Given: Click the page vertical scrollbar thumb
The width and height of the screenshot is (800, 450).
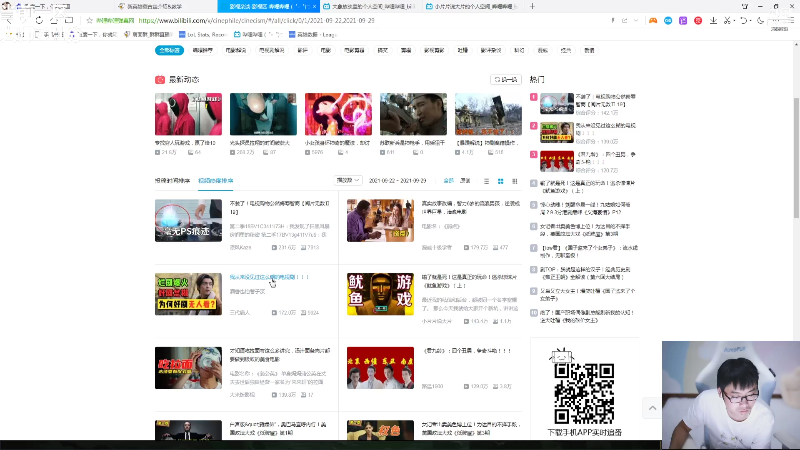Looking at the screenshot, I should click(x=796, y=157).
